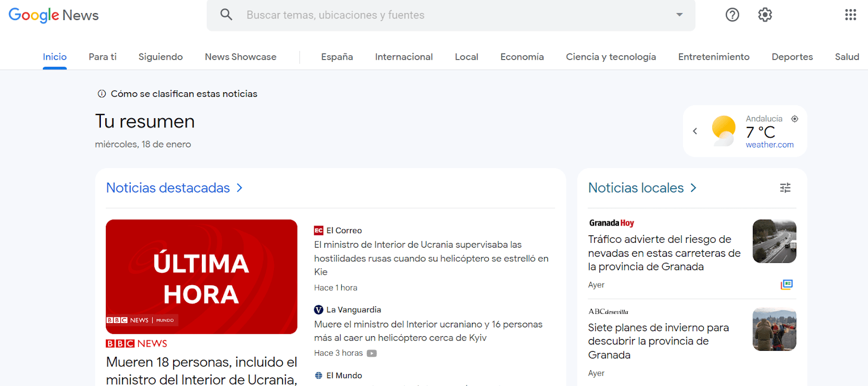
Task: Select the Inicio tab
Action: point(55,56)
